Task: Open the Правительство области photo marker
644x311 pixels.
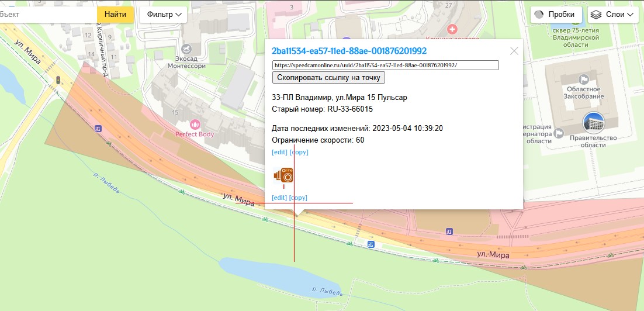Action: click(x=593, y=123)
